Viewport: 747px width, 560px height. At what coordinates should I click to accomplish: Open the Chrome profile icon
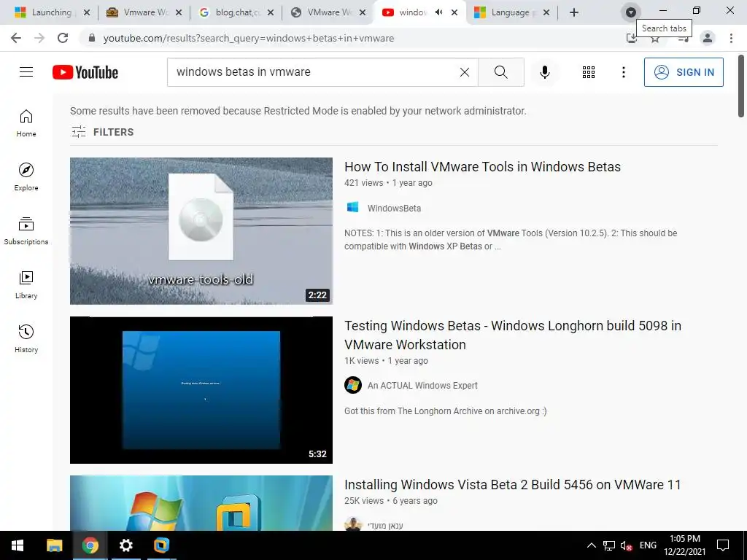tap(708, 38)
